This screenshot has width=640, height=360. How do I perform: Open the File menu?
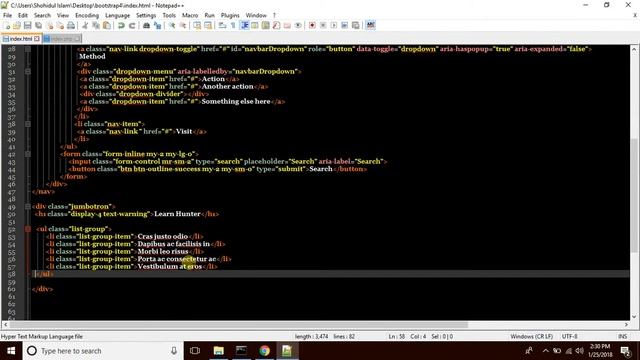pyautogui.click(x=7, y=15)
